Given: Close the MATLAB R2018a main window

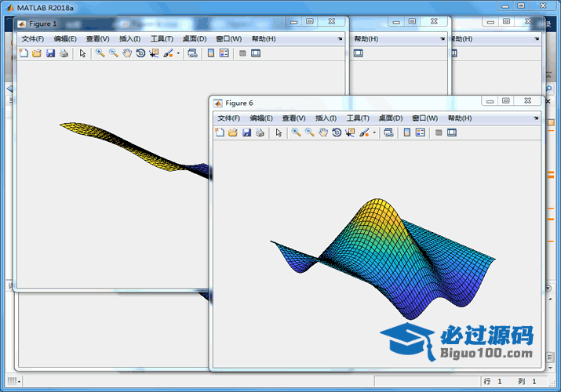Looking at the screenshot, I should (543, 5).
